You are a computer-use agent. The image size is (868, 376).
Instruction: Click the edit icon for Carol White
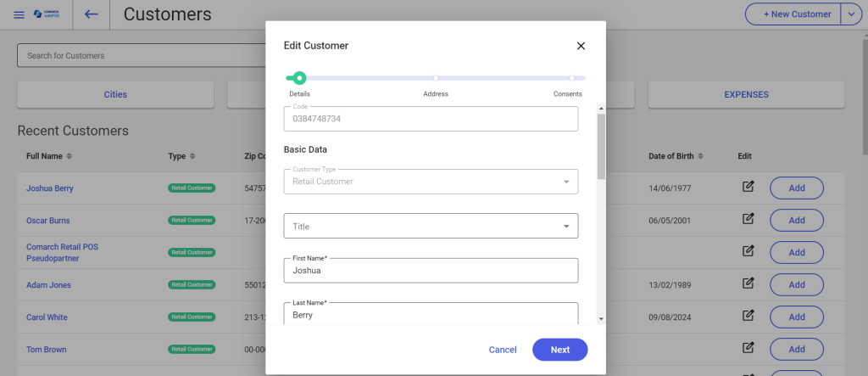748,316
